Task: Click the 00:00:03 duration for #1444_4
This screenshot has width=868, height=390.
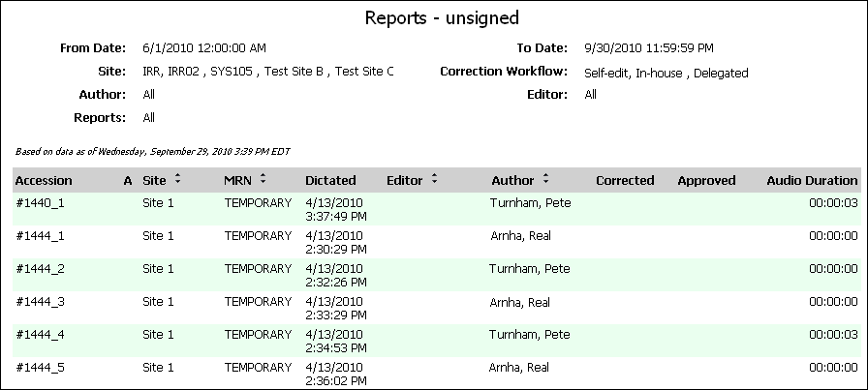Action: click(833, 335)
